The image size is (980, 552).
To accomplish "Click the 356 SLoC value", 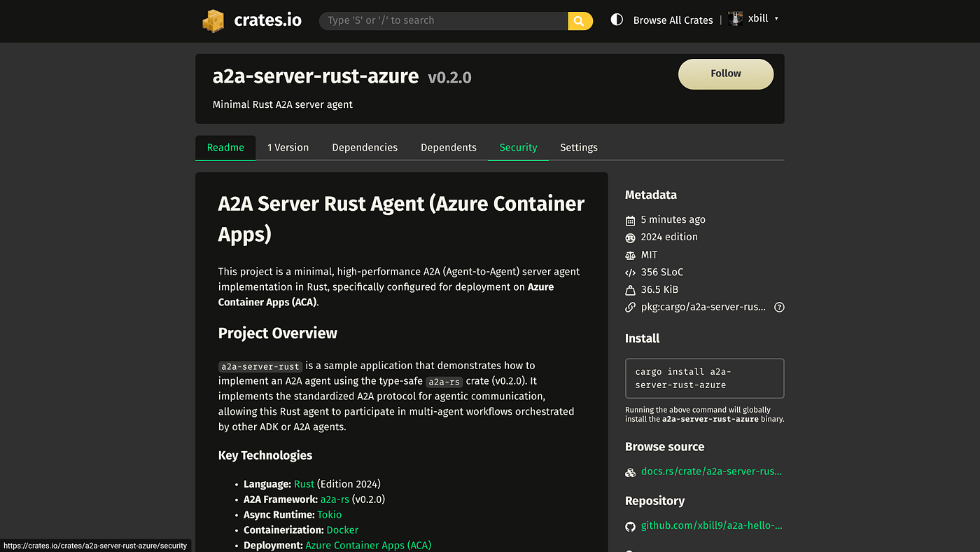I will pyautogui.click(x=662, y=272).
